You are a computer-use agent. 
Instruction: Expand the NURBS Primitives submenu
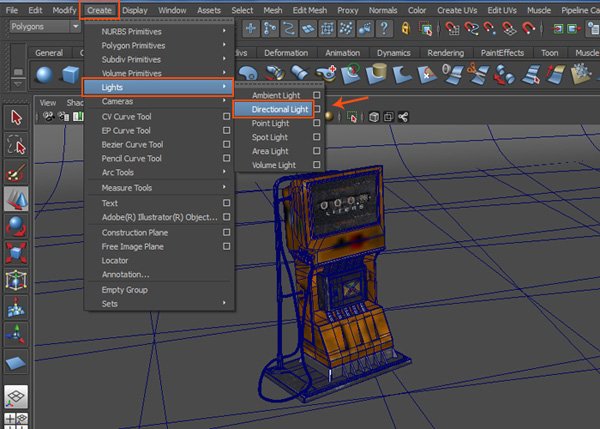[158, 31]
